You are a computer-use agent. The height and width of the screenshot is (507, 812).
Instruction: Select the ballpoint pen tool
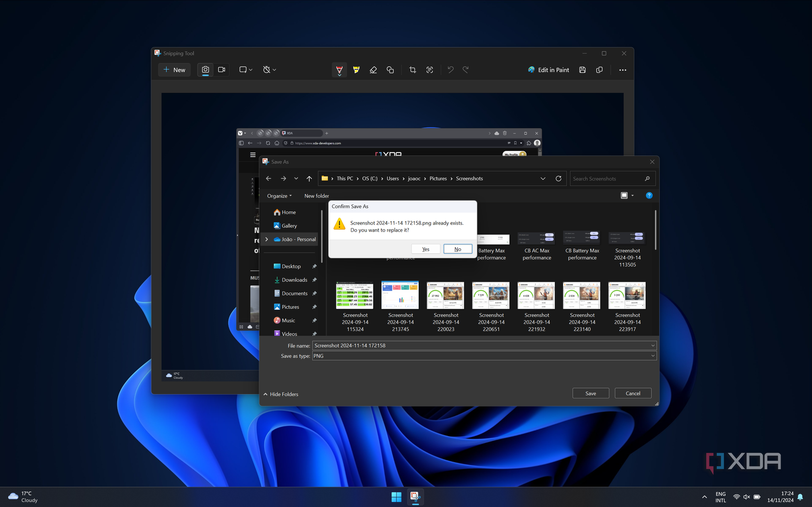click(x=339, y=70)
